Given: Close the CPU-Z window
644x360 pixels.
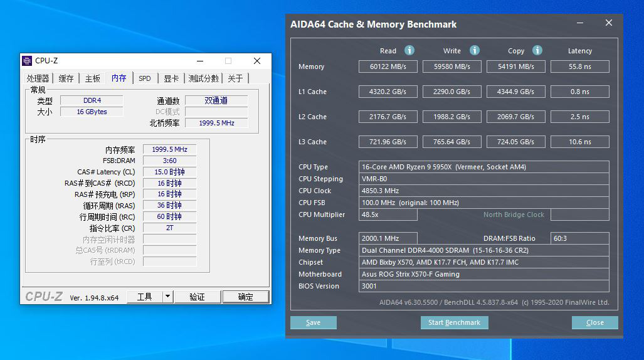Looking at the screenshot, I should click(257, 61).
